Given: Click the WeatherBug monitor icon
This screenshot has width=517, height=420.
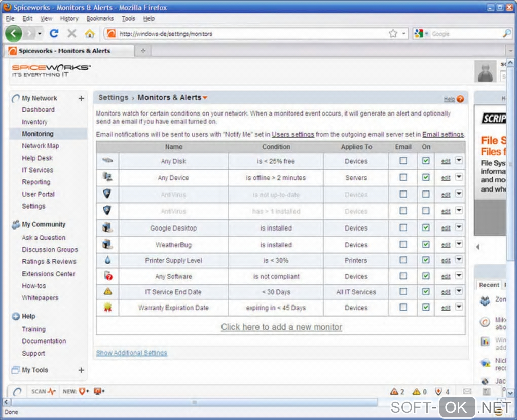Looking at the screenshot, I should 107,244.
